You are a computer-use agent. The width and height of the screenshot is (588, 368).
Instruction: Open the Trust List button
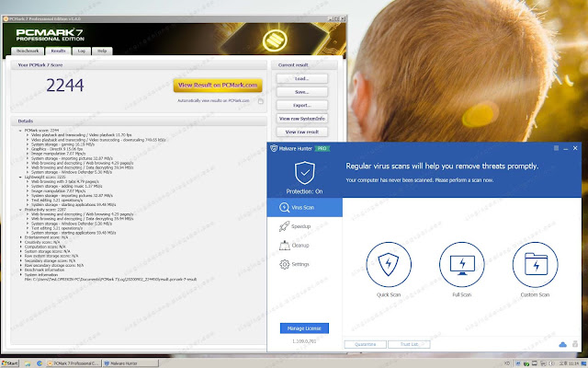(409, 344)
